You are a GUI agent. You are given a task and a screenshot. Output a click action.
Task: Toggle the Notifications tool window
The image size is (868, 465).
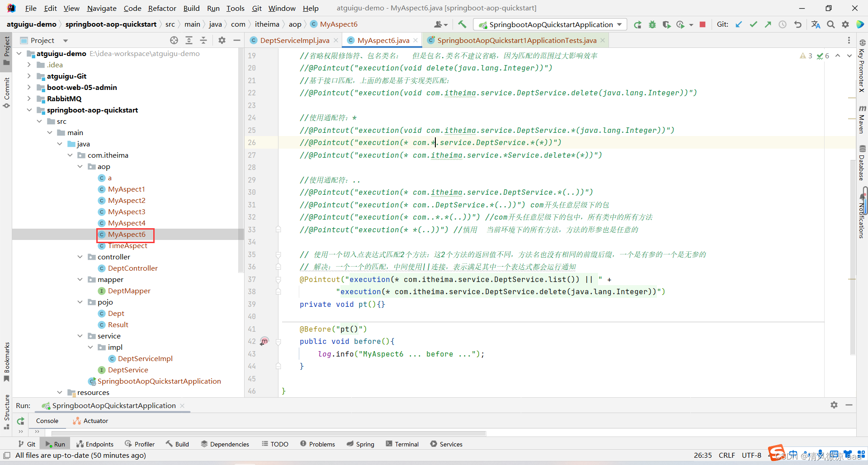click(862, 216)
